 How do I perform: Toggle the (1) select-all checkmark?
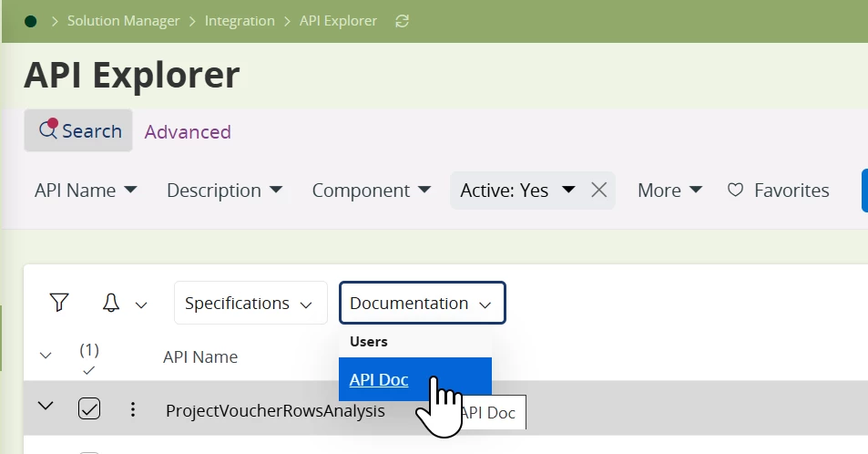(89, 358)
